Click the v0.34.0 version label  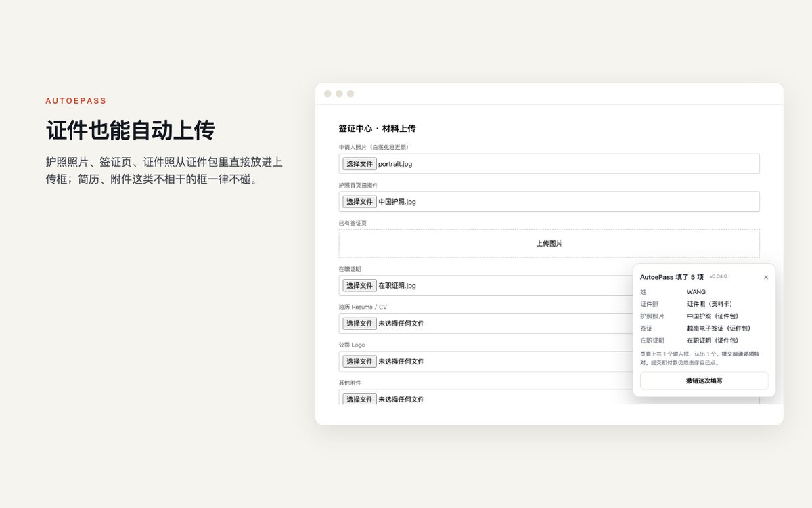tap(719, 276)
